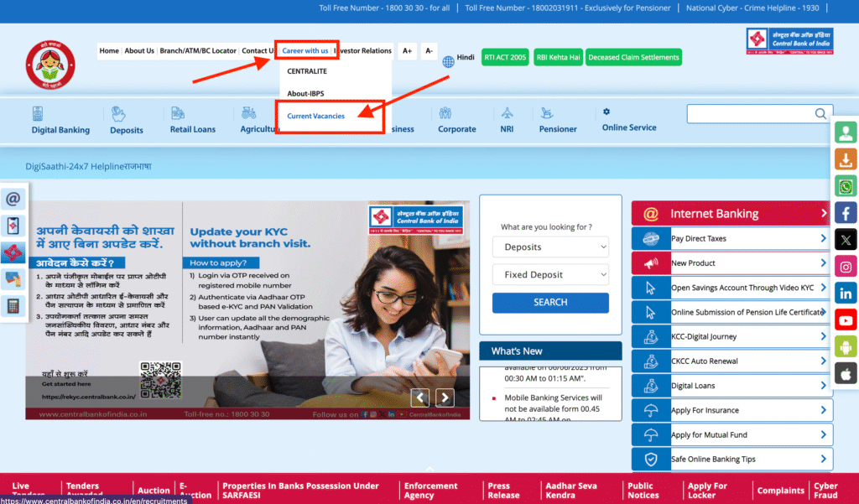859x504 pixels.
Task: Open Safe Online Banking Tips row
Action: tap(731, 459)
